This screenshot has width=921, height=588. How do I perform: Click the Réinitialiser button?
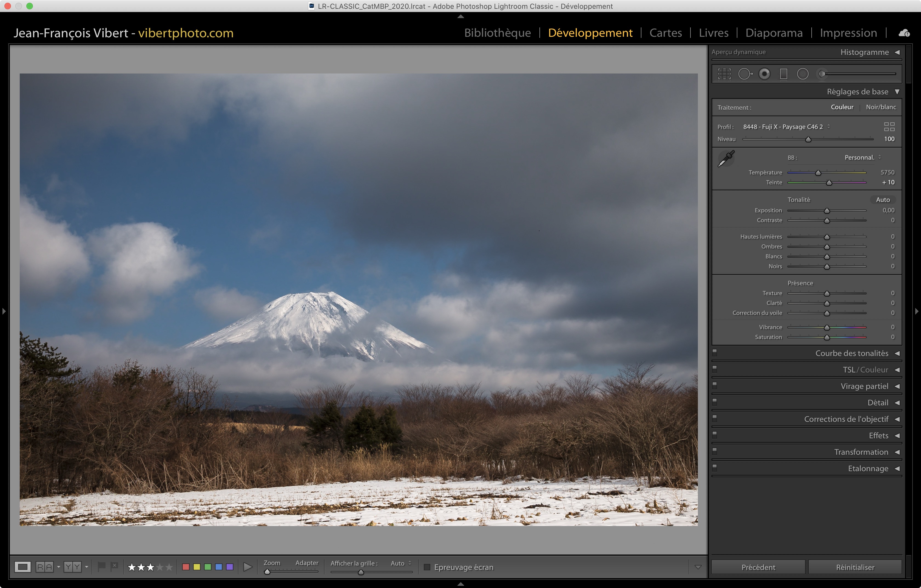point(855,567)
